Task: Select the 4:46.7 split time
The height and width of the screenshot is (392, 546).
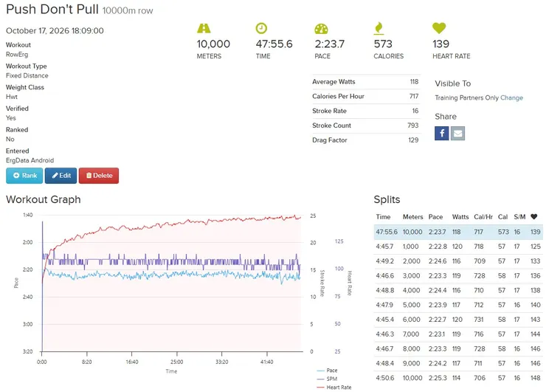Action: pos(384,349)
